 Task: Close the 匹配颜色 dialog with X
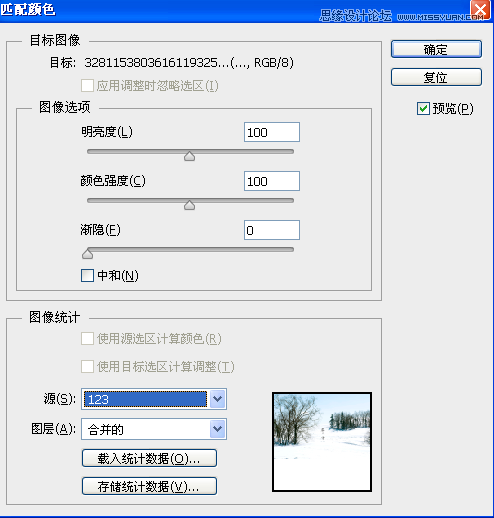480,10
